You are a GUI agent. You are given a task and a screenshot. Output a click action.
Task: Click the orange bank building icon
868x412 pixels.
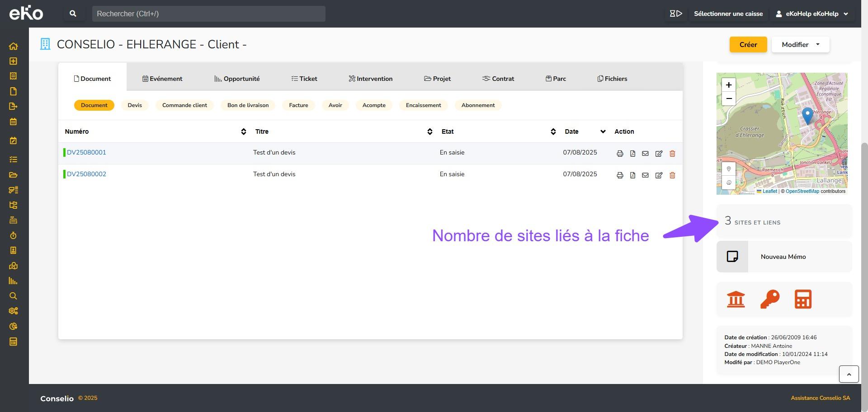tap(736, 299)
